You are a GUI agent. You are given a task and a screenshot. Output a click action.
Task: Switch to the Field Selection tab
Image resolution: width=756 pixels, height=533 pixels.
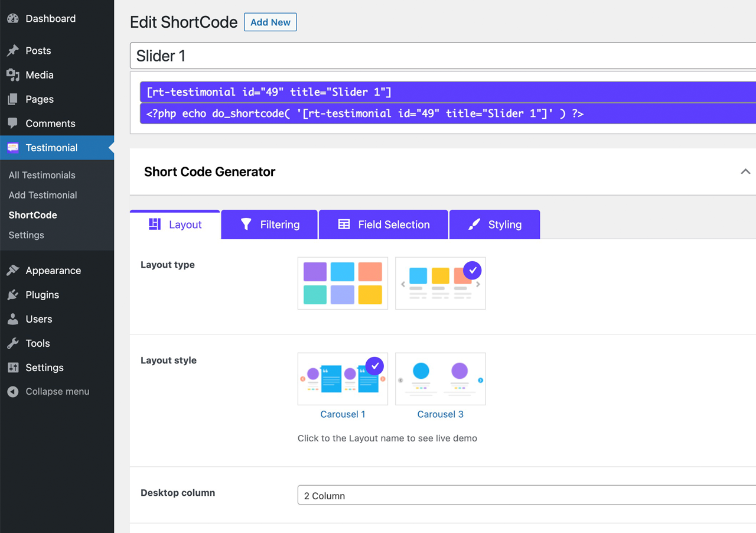click(383, 225)
